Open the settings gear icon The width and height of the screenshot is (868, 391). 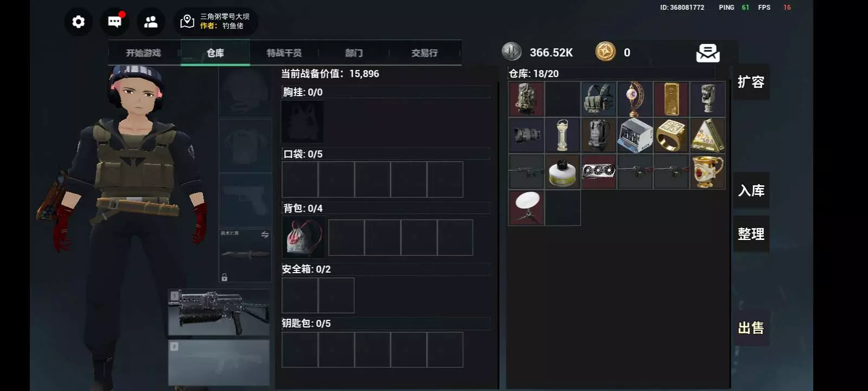[x=79, y=22]
